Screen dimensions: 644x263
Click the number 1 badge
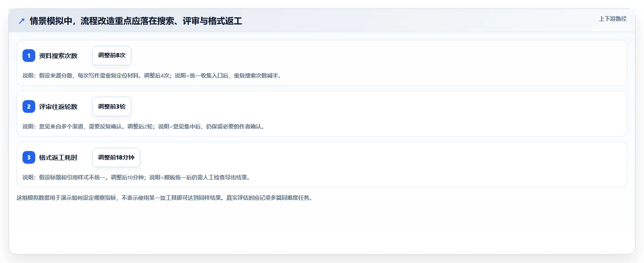(29, 56)
